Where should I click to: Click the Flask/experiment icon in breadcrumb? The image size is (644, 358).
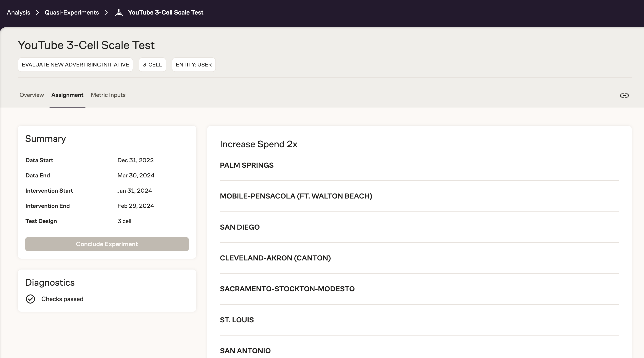coord(119,12)
